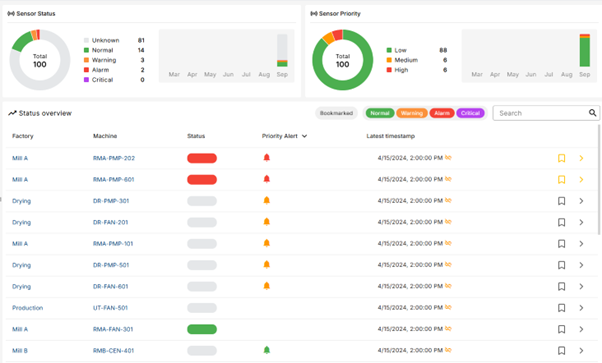Sort by Priority Alert column arrow
This screenshot has height=363, width=602.
[304, 136]
